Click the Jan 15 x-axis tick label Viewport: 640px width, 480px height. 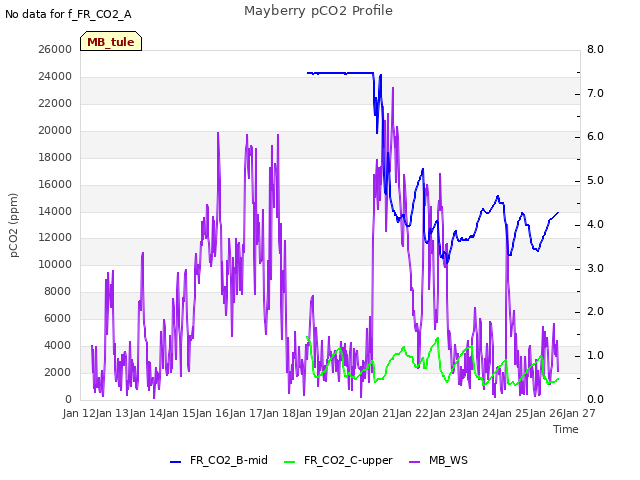click(179, 413)
